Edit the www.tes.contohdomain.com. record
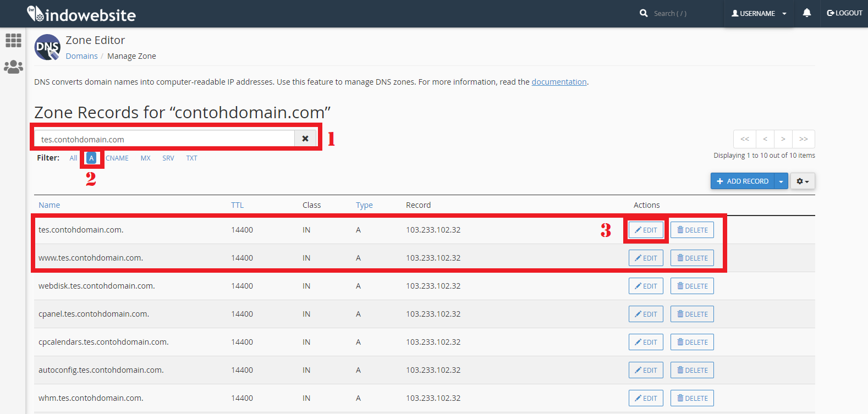The image size is (868, 414). tap(646, 258)
